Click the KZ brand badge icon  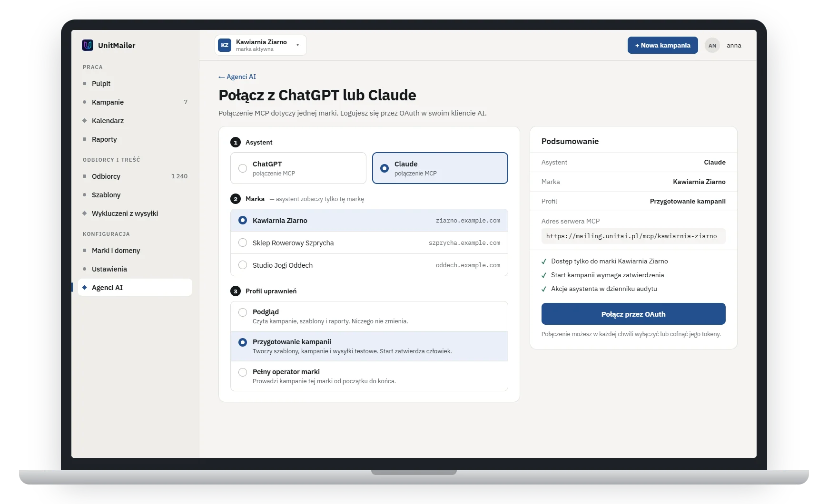pyautogui.click(x=225, y=45)
